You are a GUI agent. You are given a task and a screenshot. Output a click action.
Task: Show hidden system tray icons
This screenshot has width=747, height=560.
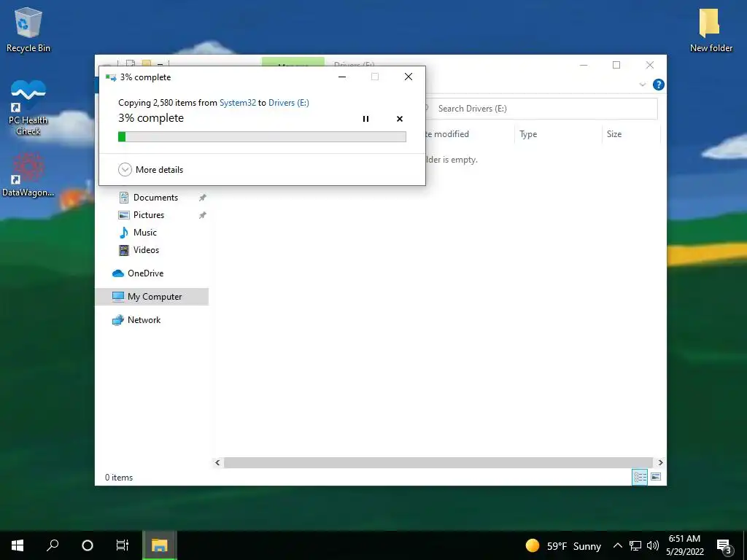point(617,545)
